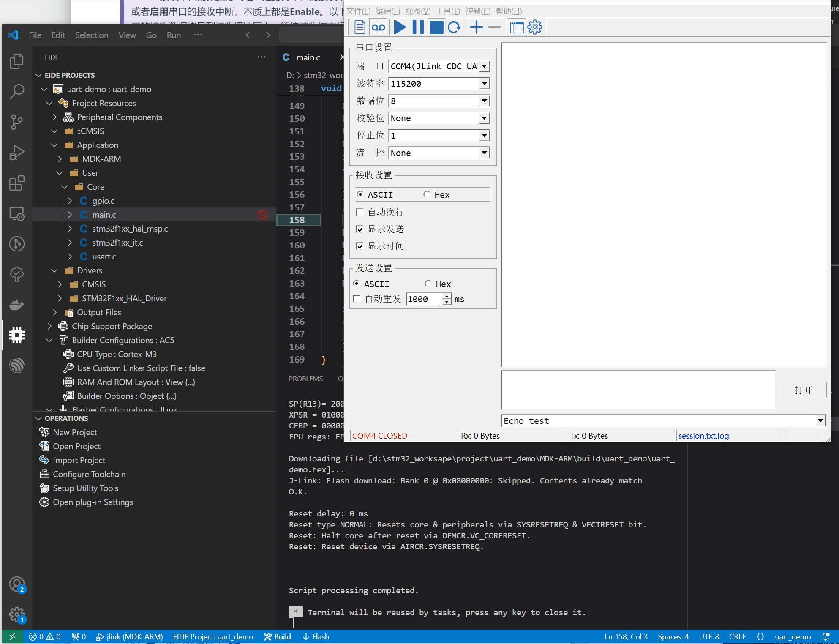839x644 pixels.
Task: Open the baud rate 115200 dropdown
Action: click(484, 84)
